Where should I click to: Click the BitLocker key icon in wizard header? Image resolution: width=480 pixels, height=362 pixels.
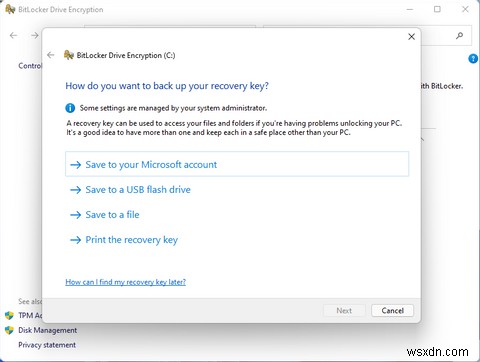point(69,55)
